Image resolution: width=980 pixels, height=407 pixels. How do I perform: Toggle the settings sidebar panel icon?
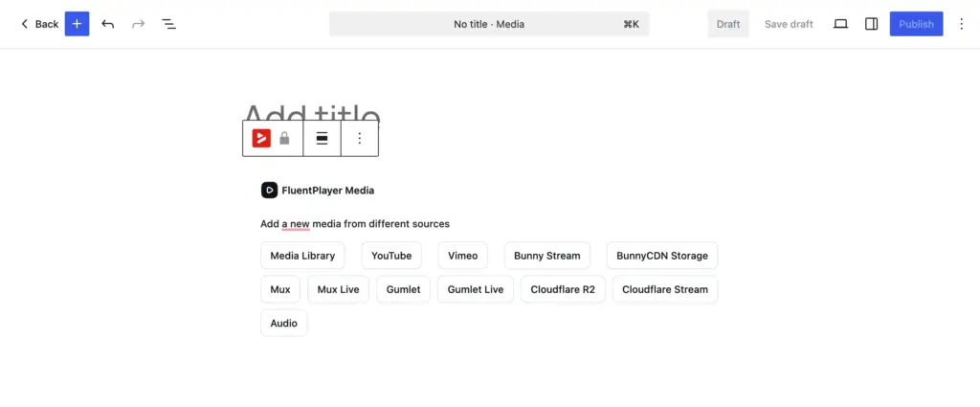click(871, 24)
